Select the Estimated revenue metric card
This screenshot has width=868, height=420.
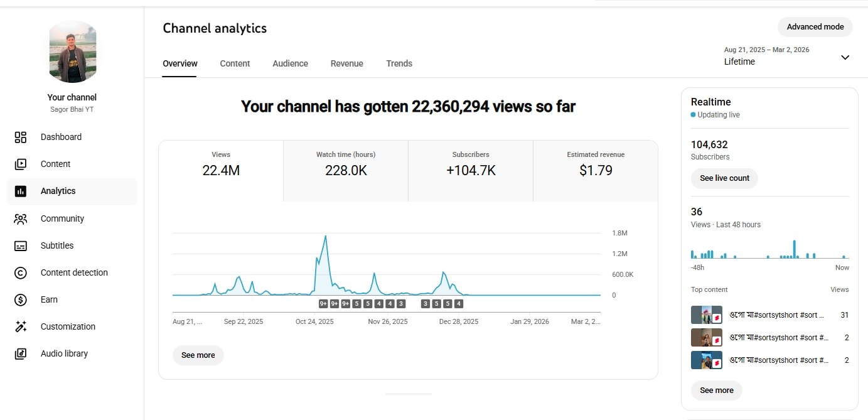(595, 164)
